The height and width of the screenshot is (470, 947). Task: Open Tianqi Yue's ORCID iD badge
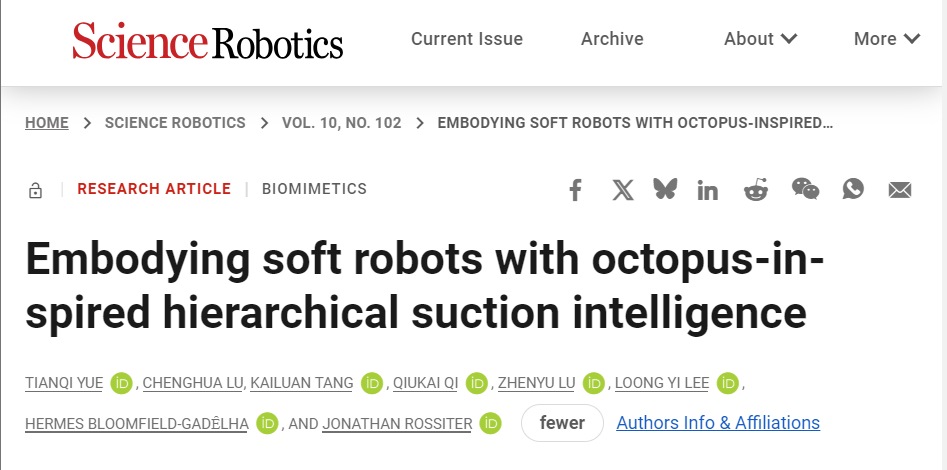pos(121,383)
